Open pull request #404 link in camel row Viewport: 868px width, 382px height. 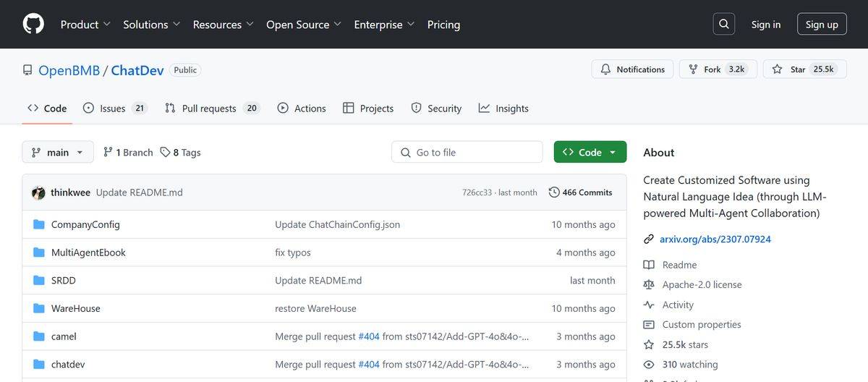coord(369,336)
